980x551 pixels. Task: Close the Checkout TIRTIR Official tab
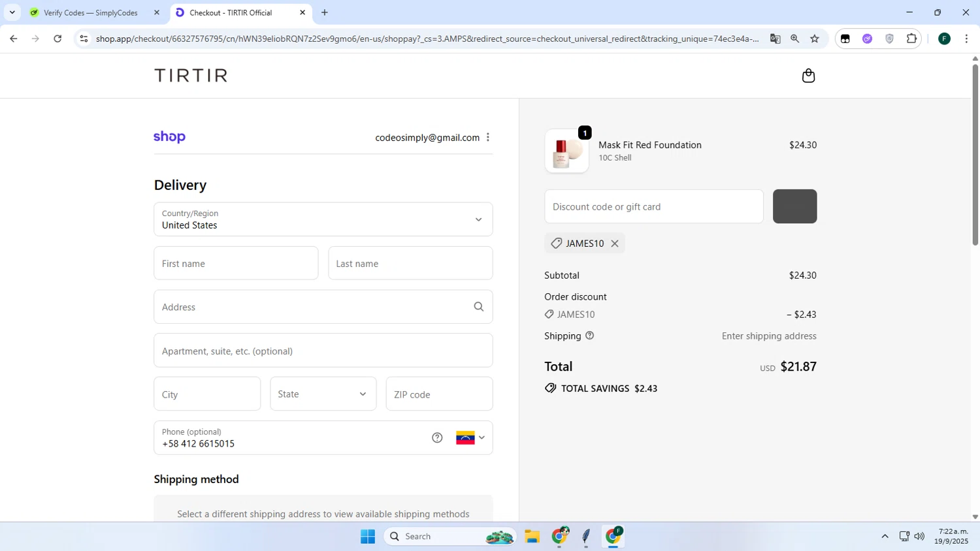pos(302,12)
